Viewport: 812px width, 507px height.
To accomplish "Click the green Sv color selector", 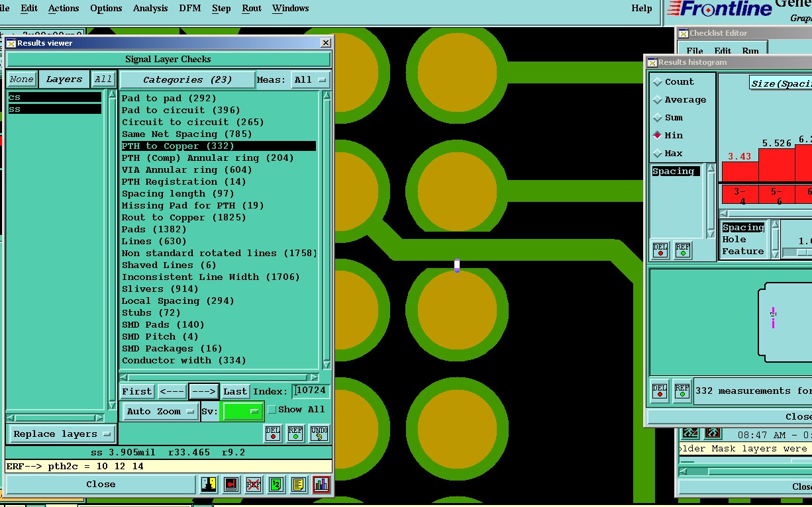I will point(242,412).
